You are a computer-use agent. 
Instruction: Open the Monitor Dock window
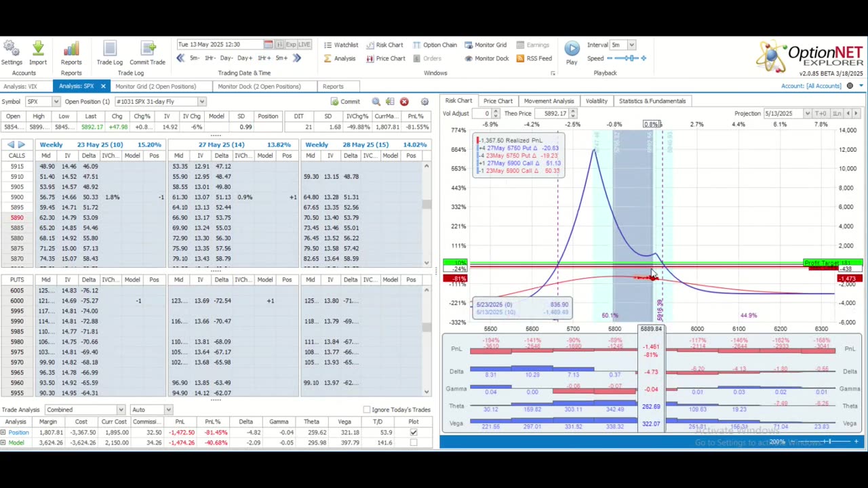(487, 58)
